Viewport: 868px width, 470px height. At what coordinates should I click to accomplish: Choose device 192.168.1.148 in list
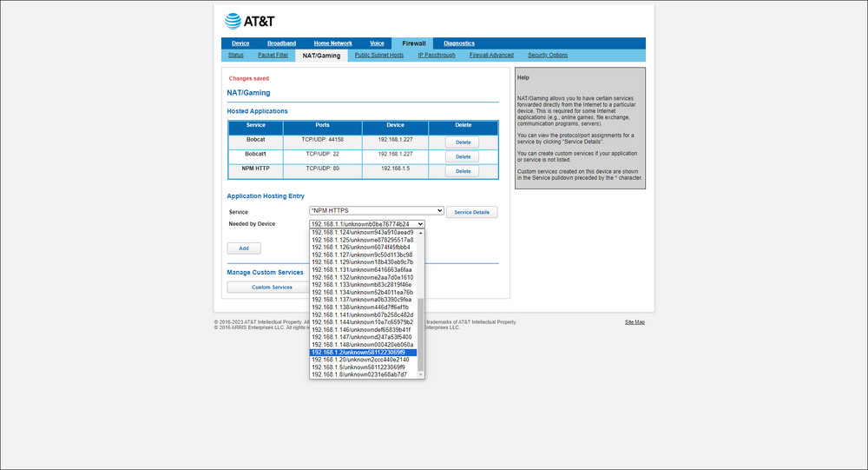(363, 345)
